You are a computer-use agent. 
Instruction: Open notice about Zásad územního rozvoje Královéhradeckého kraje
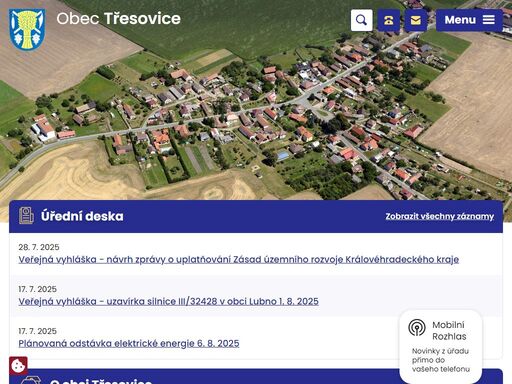[x=239, y=259]
